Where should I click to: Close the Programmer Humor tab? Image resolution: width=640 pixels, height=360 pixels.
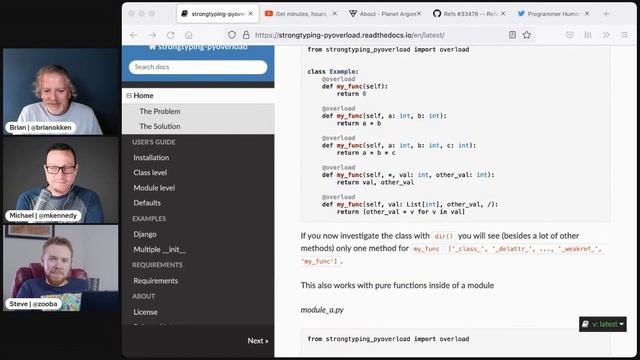click(587, 14)
